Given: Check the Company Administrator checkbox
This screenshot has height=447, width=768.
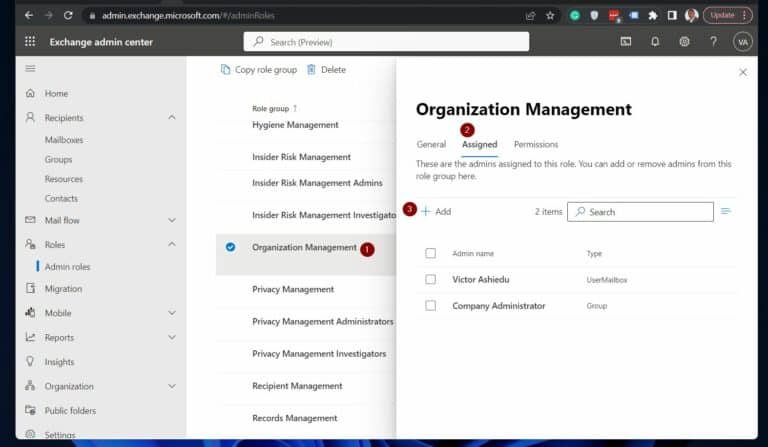Looking at the screenshot, I should [x=430, y=306].
